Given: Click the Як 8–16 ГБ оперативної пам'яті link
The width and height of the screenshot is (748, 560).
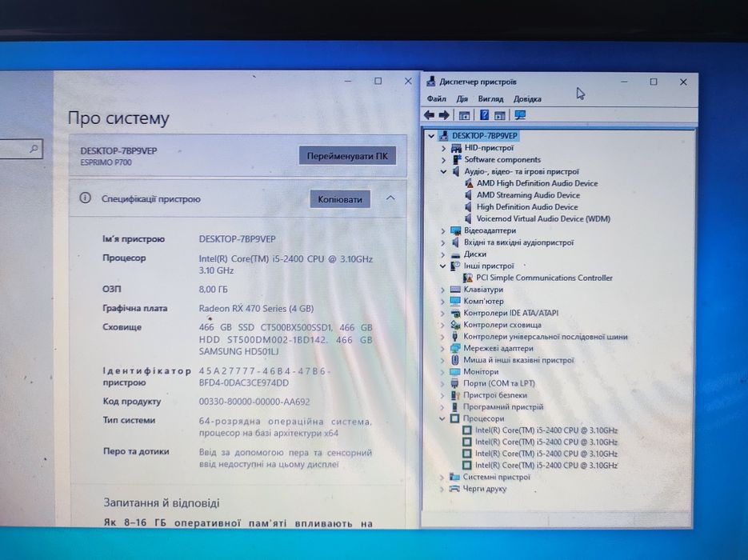Looking at the screenshot, I should pyautogui.click(x=238, y=522).
